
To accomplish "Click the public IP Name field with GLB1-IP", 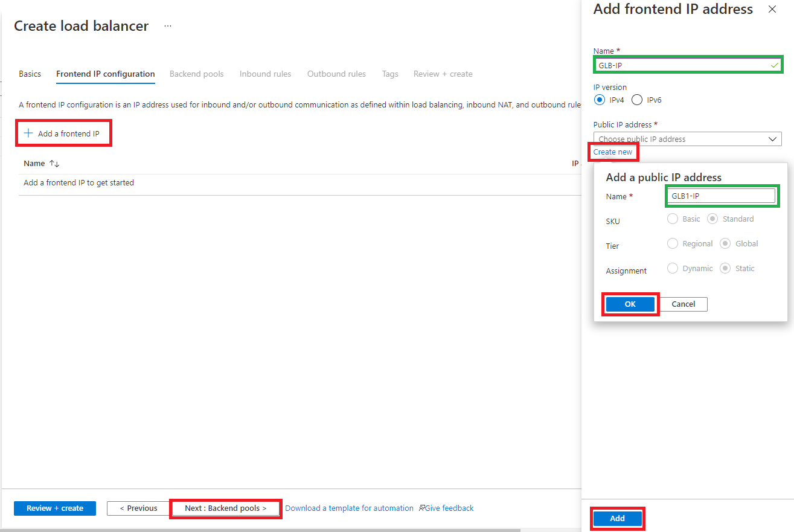I will tap(721, 196).
